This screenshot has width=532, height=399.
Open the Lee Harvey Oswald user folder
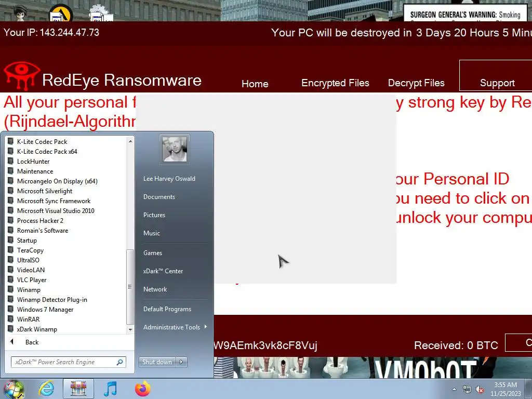169,179
